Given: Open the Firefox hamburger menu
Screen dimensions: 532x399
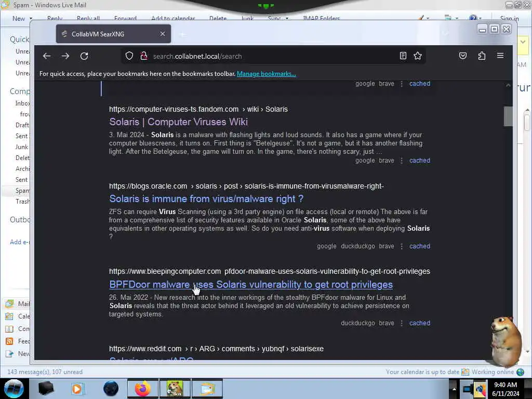Looking at the screenshot, I should (500, 56).
